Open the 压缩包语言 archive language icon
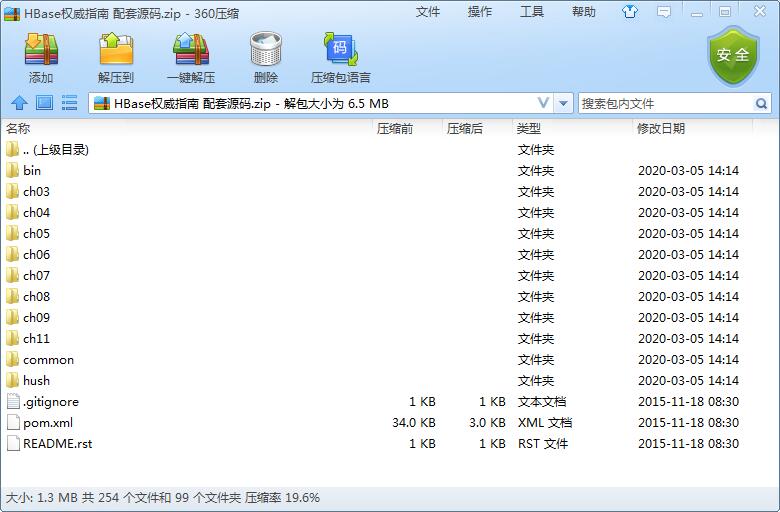780x512 pixels. (340, 49)
